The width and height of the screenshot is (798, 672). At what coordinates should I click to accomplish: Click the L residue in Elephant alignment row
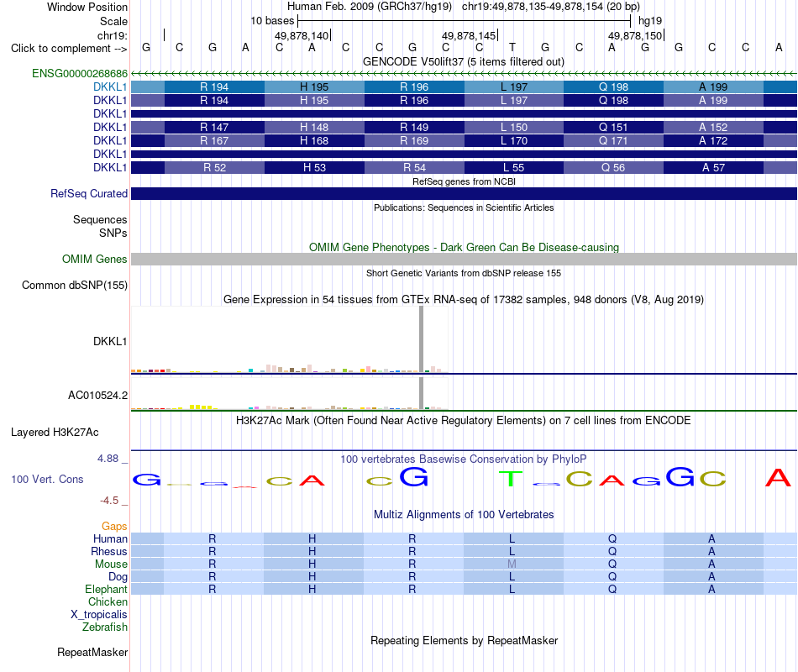pos(512,589)
